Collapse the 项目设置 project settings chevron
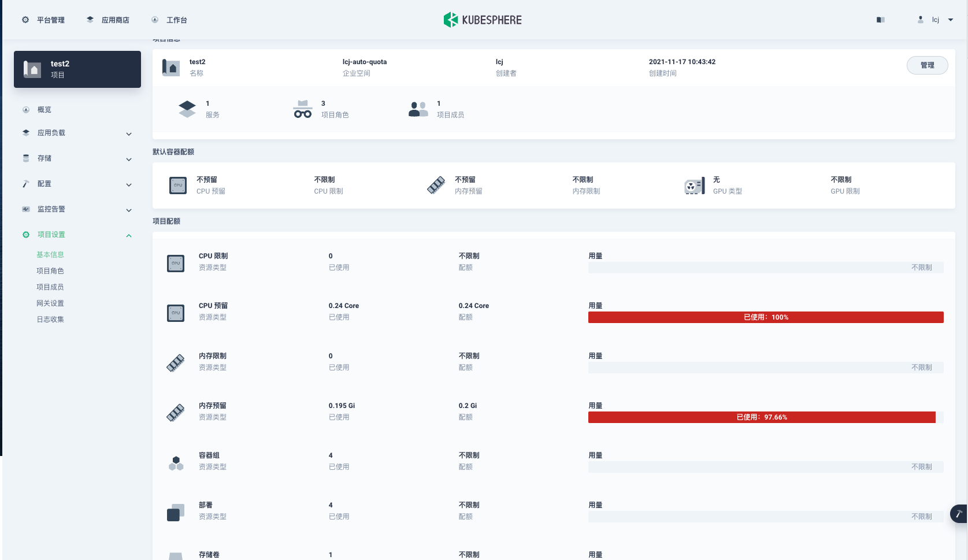Screen dimensions: 968x560 click(129, 236)
